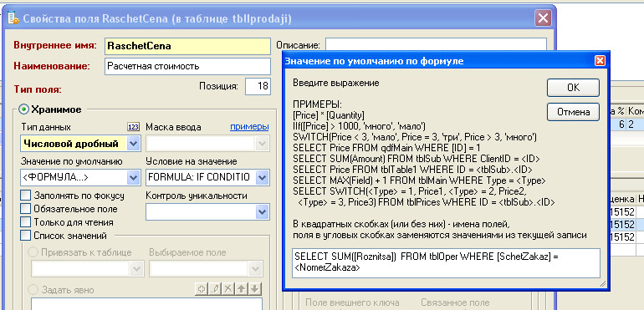Open Контроль уникальности dropdown

(262, 212)
